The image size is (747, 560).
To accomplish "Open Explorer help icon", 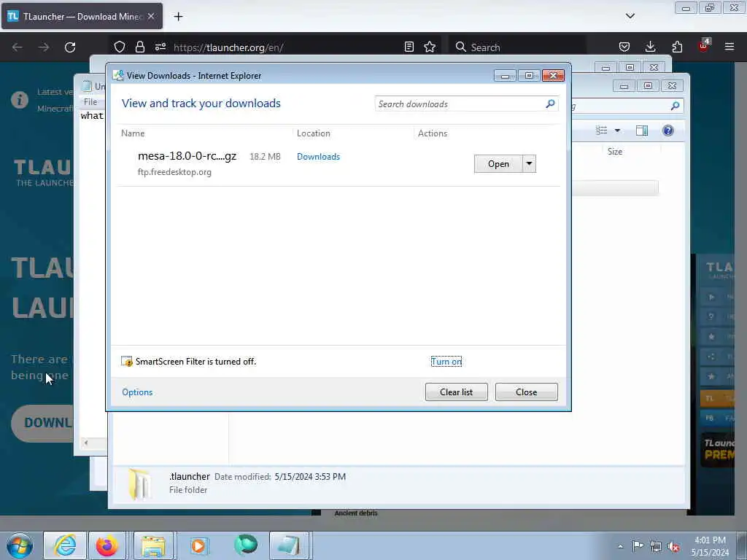I will pyautogui.click(x=668, y=131).
